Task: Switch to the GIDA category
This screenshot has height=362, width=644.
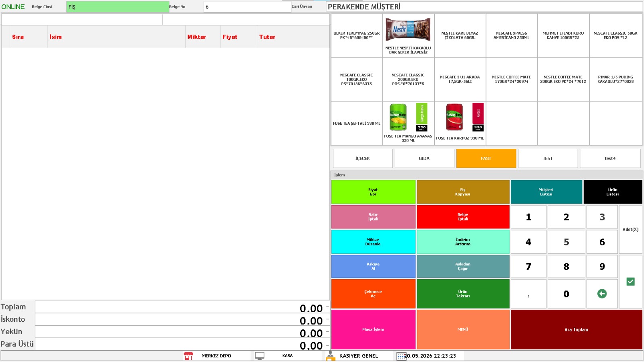Action: [424, 158]
